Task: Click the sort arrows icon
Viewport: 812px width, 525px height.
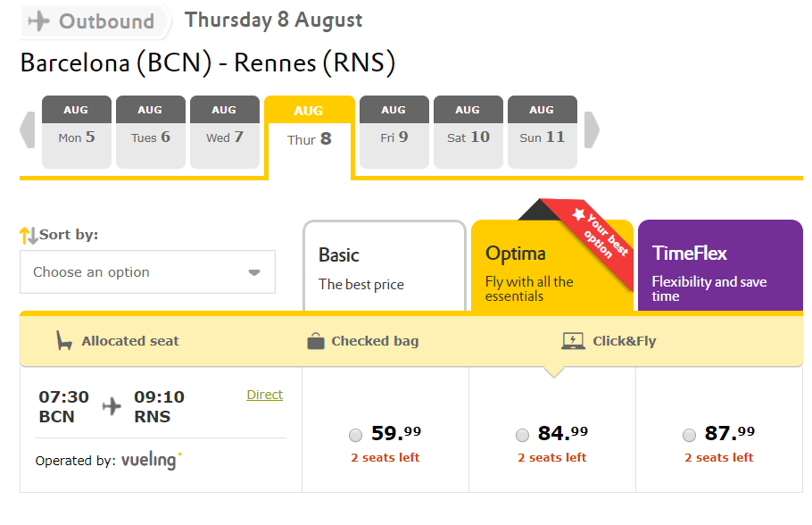Action: click(x=29, y=236)
